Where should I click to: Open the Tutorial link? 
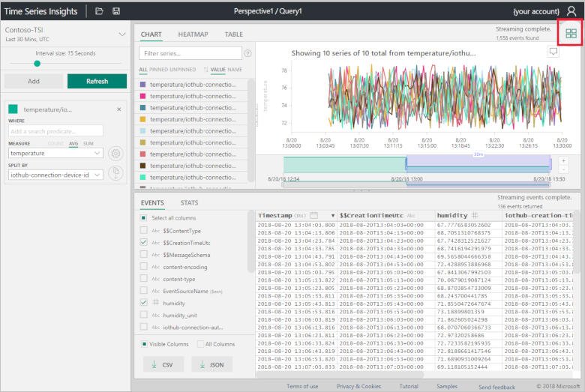[409, 386]
